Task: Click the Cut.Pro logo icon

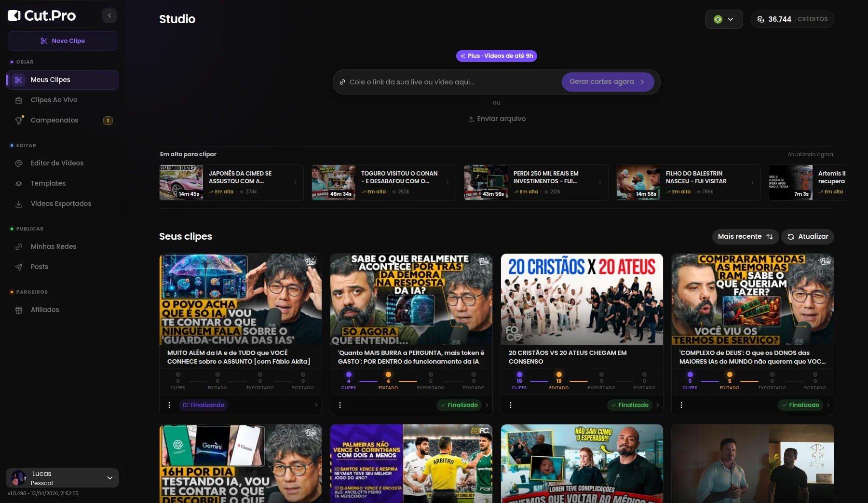Action: [14, 15]
